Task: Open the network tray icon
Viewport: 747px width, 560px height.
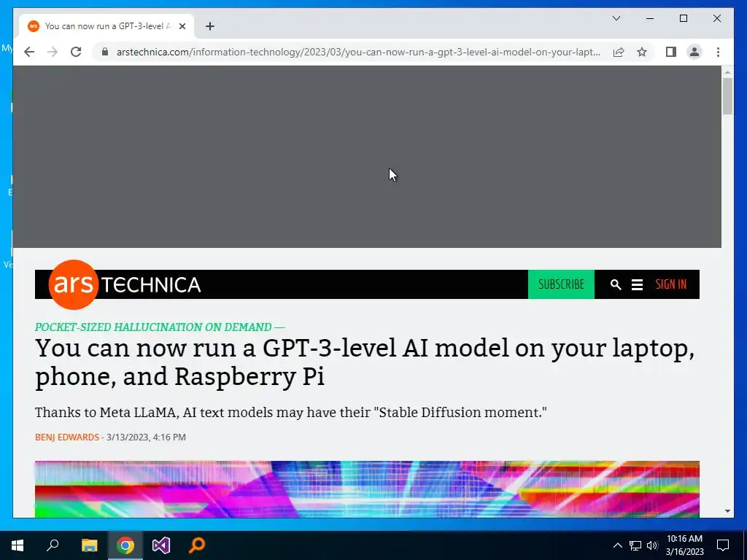Action: 635,545
